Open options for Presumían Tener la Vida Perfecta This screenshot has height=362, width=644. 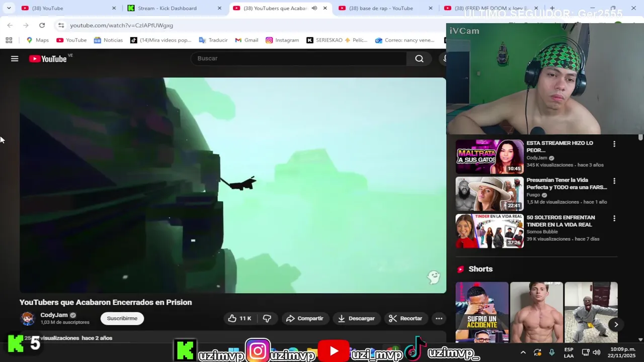point(614,181)
